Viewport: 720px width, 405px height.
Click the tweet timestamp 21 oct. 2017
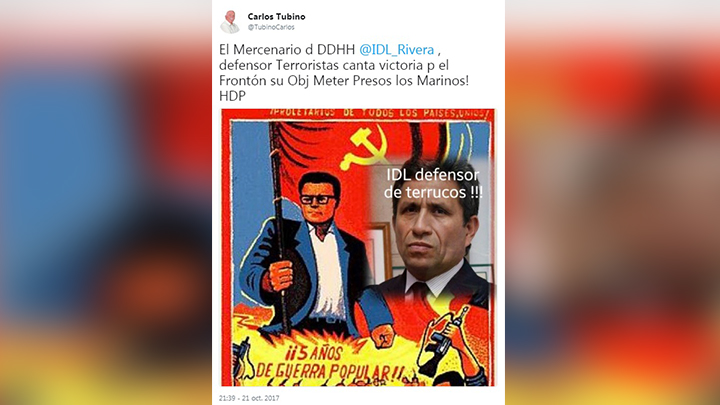tap(249, 398)
